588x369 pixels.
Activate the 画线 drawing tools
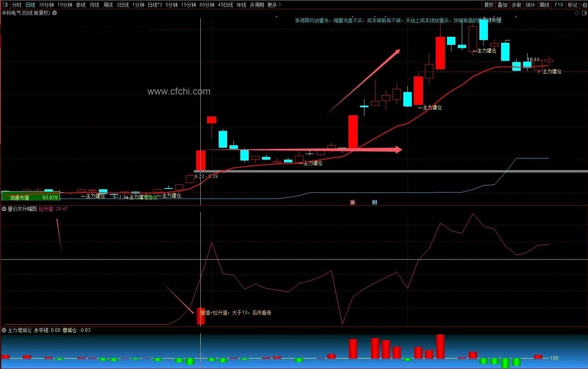tap(544, 5)
